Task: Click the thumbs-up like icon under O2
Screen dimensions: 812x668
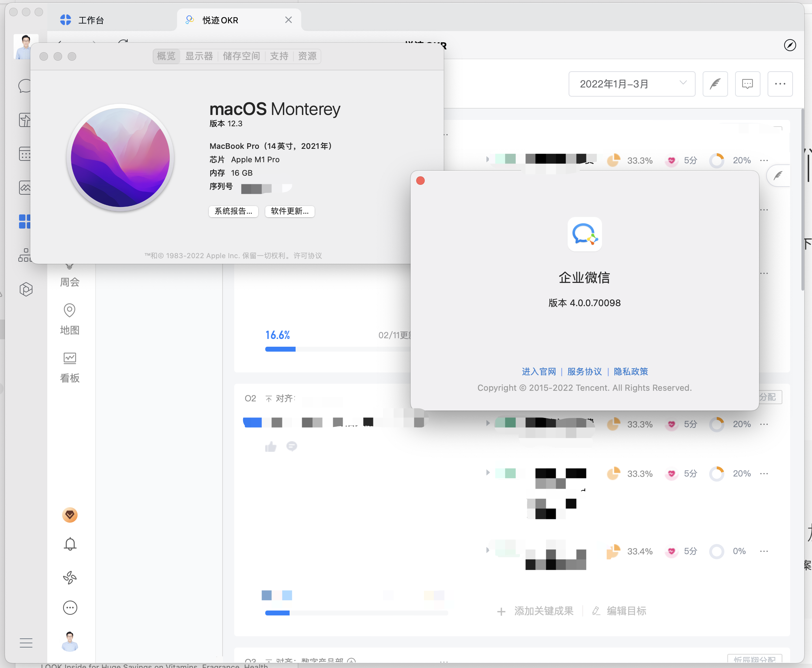Action: click(271, 447)
